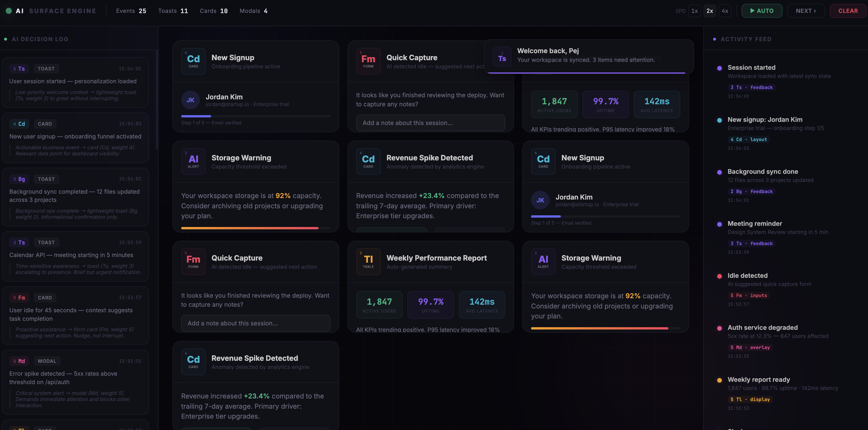Click '12 files across 3 projects updated' feed text

pos(770,180)
